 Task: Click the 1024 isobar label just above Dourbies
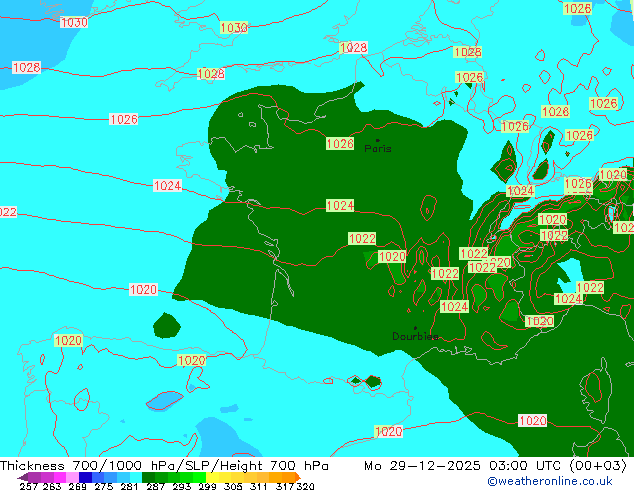point(454,306)
